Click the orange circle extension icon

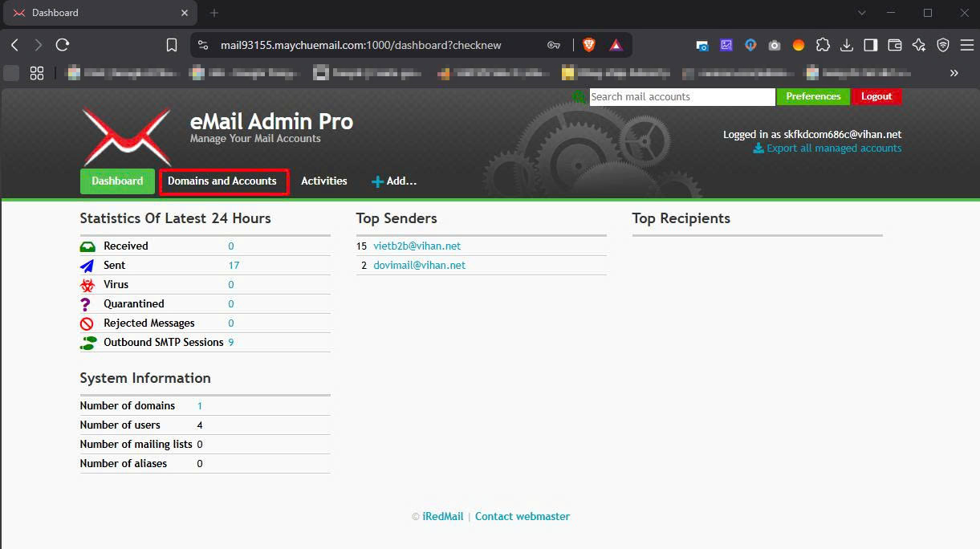click(x=799, y=46)
